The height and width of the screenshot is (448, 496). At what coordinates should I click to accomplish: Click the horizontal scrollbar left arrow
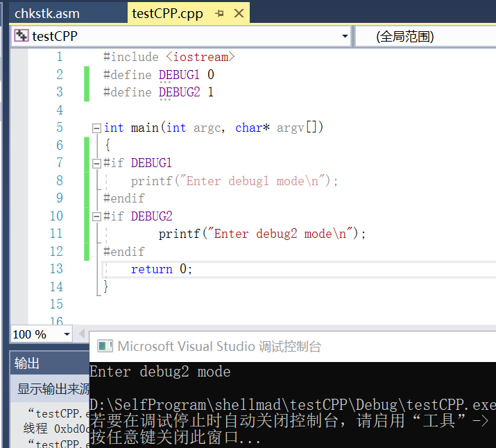point(82,334)
